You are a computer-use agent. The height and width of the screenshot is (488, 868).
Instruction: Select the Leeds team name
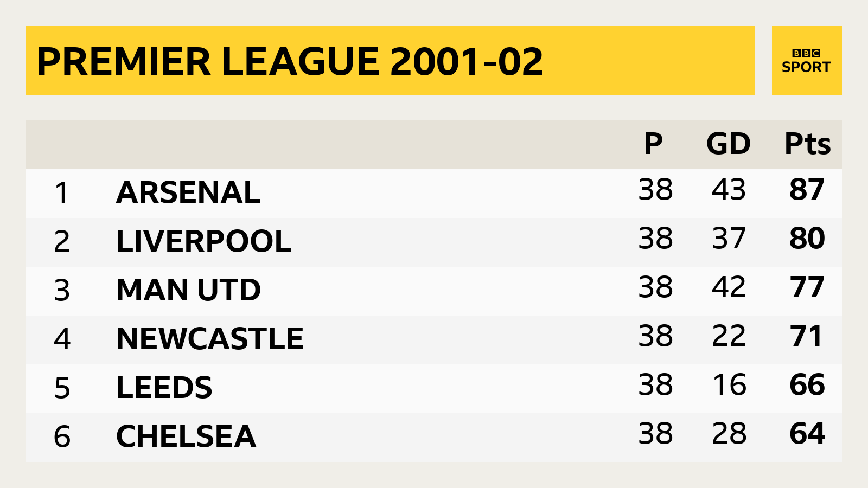(164, 388)
